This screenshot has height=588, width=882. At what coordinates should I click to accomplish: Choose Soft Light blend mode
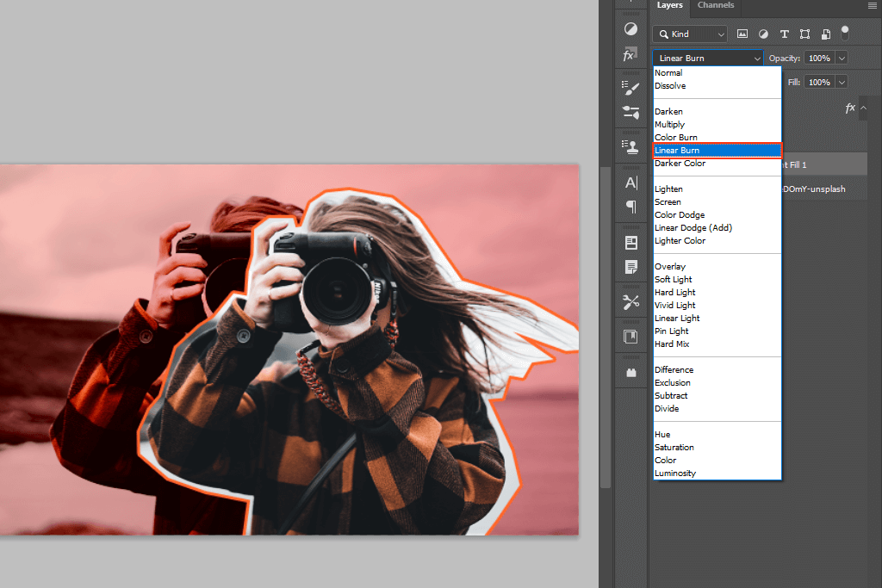[x=717, y=280]
